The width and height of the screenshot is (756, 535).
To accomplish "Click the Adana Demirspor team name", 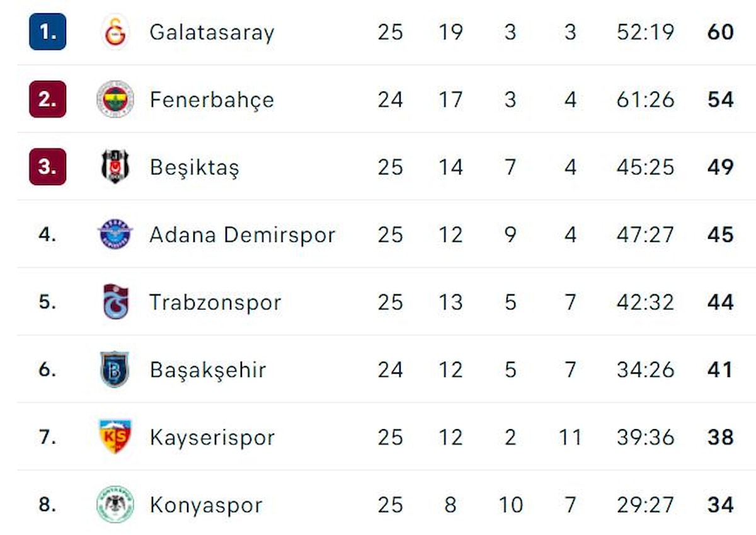I will pyautogui.click(x=242, y=235).
